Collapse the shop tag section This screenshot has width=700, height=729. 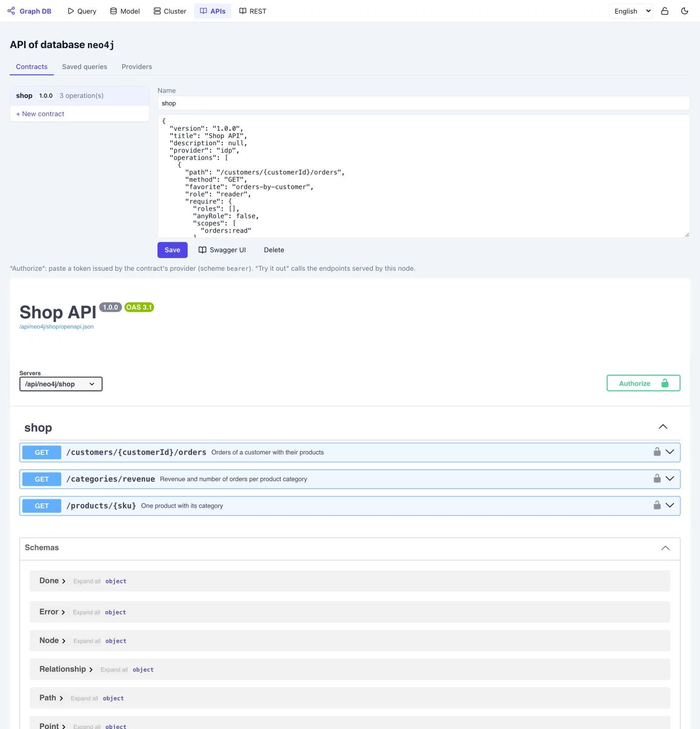663,427
